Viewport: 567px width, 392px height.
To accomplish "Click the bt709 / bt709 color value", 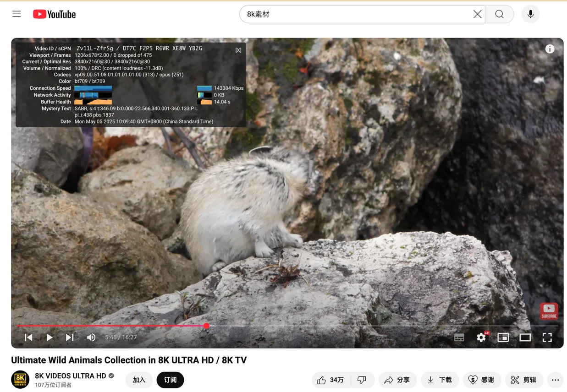I will [90, 82].
